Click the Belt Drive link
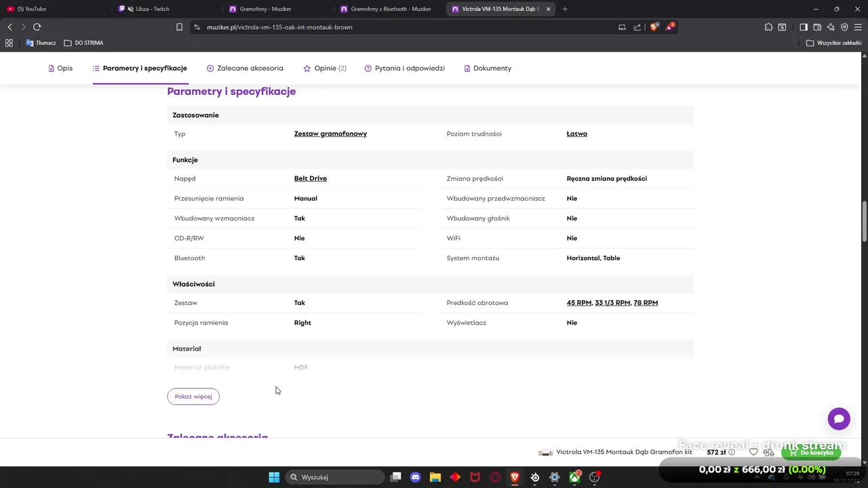This screenshot has width=868, height=488. tap(311, 178)
